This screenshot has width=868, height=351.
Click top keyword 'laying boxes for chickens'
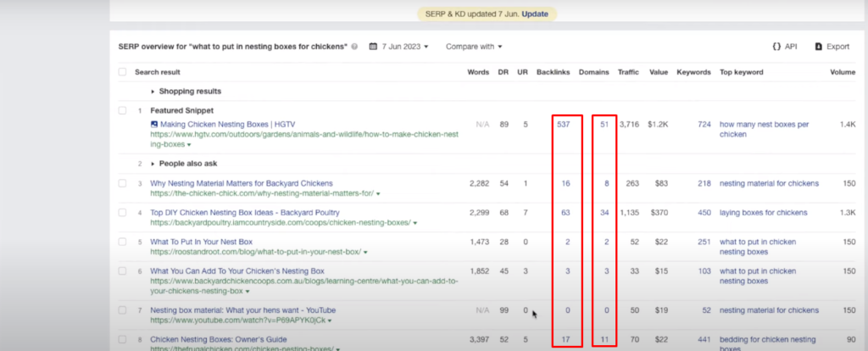(x=764, y=213)
